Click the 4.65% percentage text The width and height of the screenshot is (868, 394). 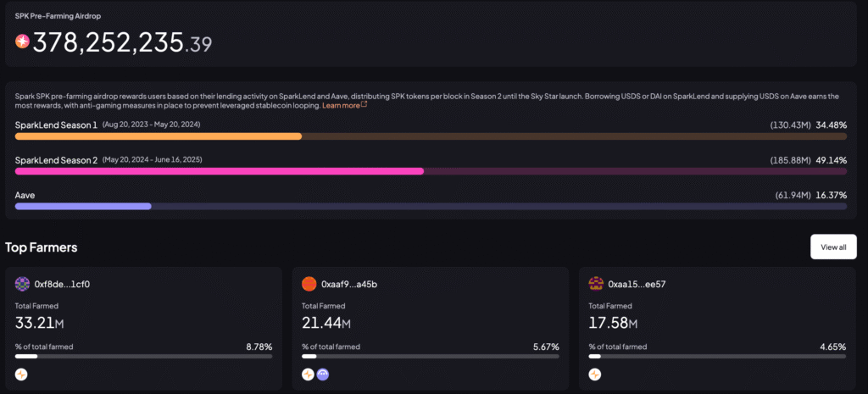832,347
